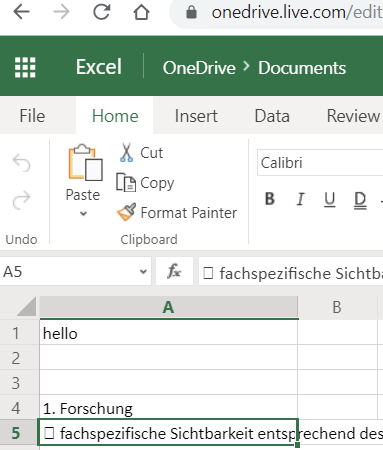The image size is (383, 450).
Task: Open the app launcher grid icon
Action: [25, 67]
